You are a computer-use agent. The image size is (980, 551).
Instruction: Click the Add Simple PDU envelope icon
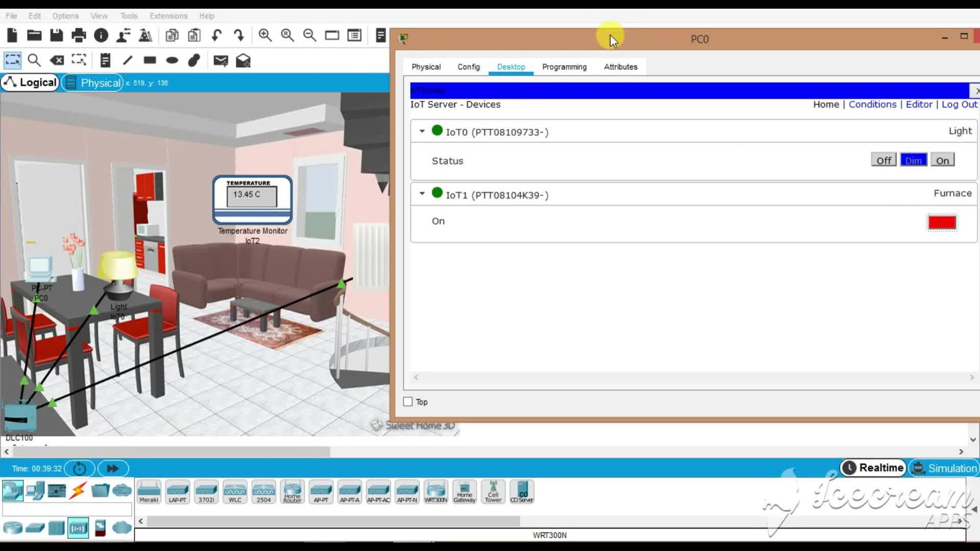click(x=220, y=61)
